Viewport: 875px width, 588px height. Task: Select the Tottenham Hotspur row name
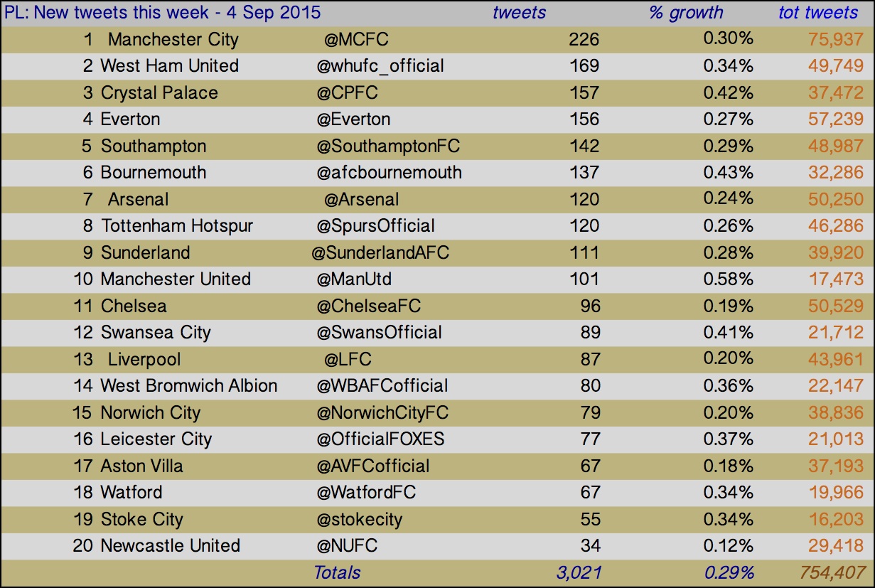pyautogui.click(x=177, y=226)
